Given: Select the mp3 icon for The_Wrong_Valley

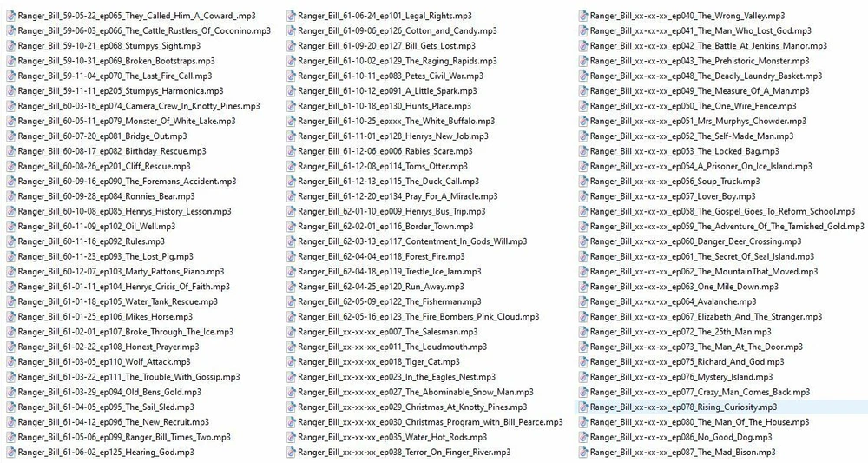Looking at the screenshot, I should pos(582,16).
